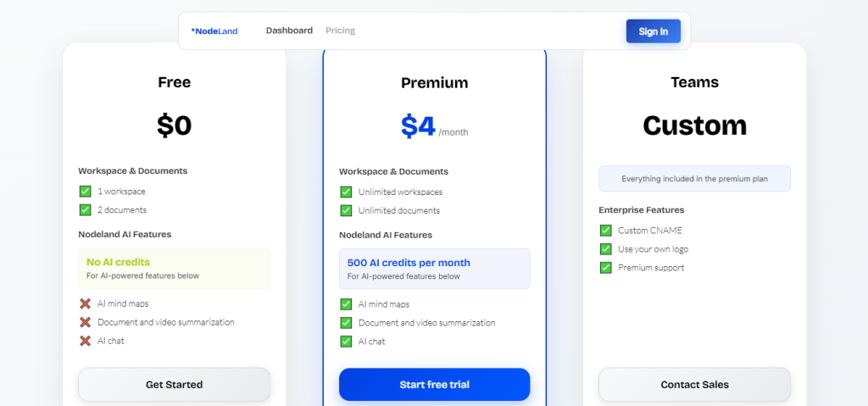Click the Contact Sales button
868x406 pixels.
pyautogui.click(x=694, y=385)
